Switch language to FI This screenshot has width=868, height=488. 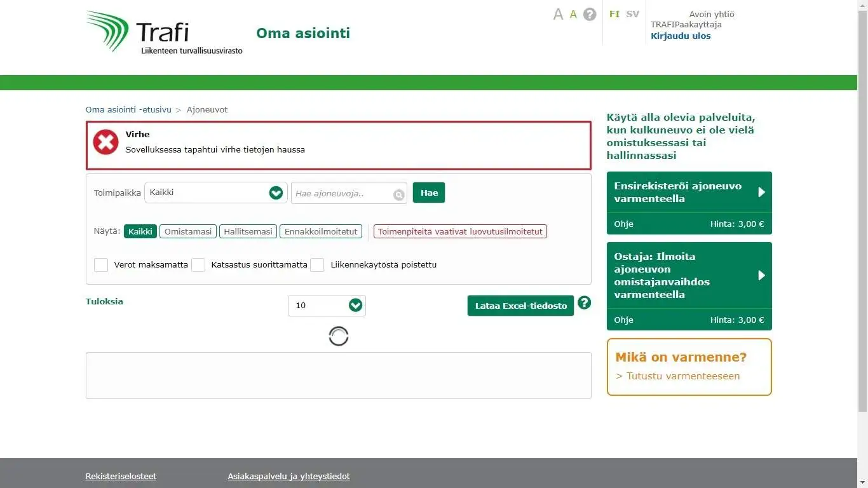click(x=614, y=14)
